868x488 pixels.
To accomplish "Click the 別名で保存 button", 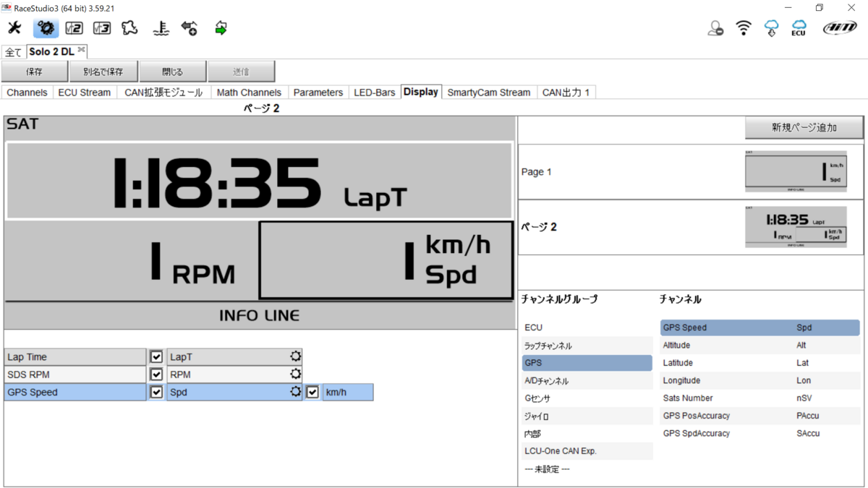I will (103, 72).
